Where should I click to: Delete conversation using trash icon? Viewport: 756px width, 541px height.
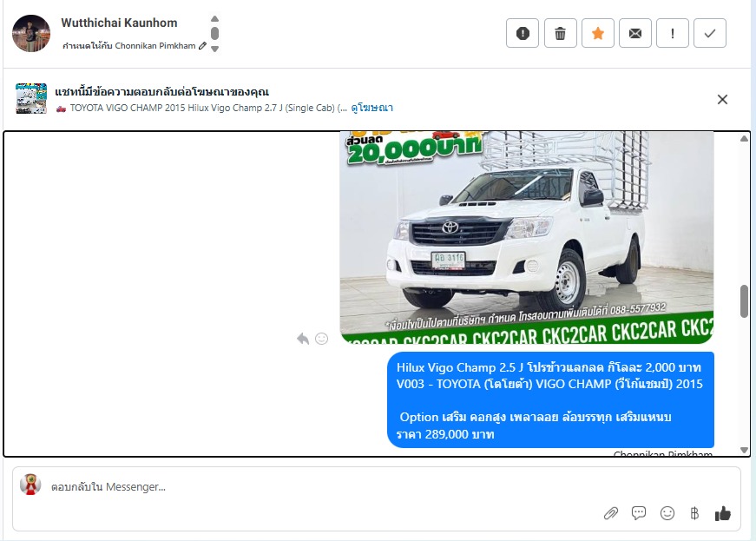pyautogui.click(x=560, y=33)
